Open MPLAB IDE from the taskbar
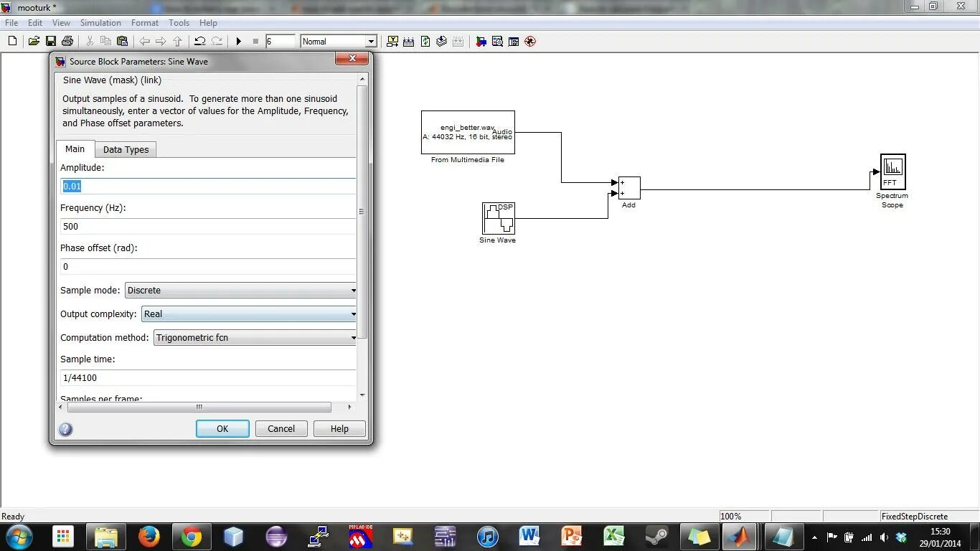This screenshot has height=551, width=980. point(361,537)
